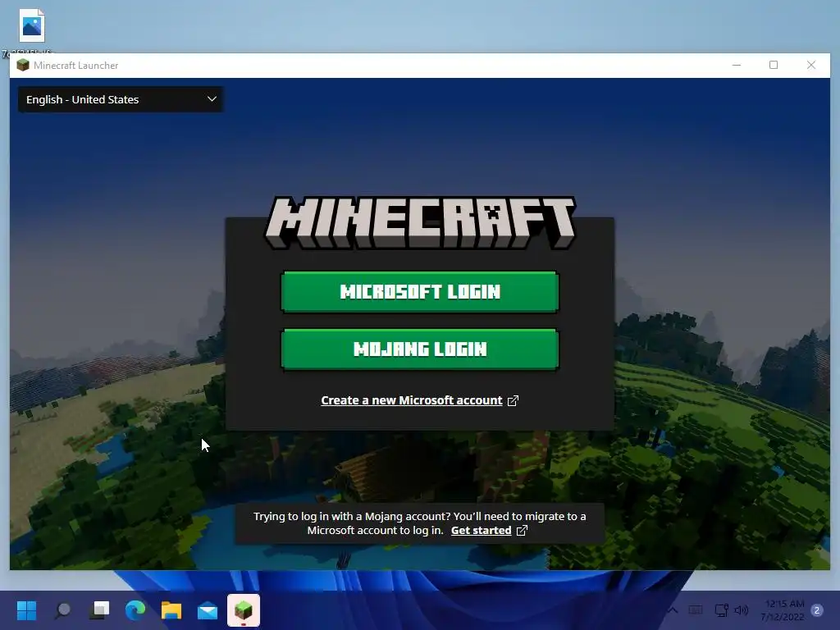The width and height of the screenshot is (840, 630).
Task: Click the touch keyboard tray icon
Action: pos(696,610)
